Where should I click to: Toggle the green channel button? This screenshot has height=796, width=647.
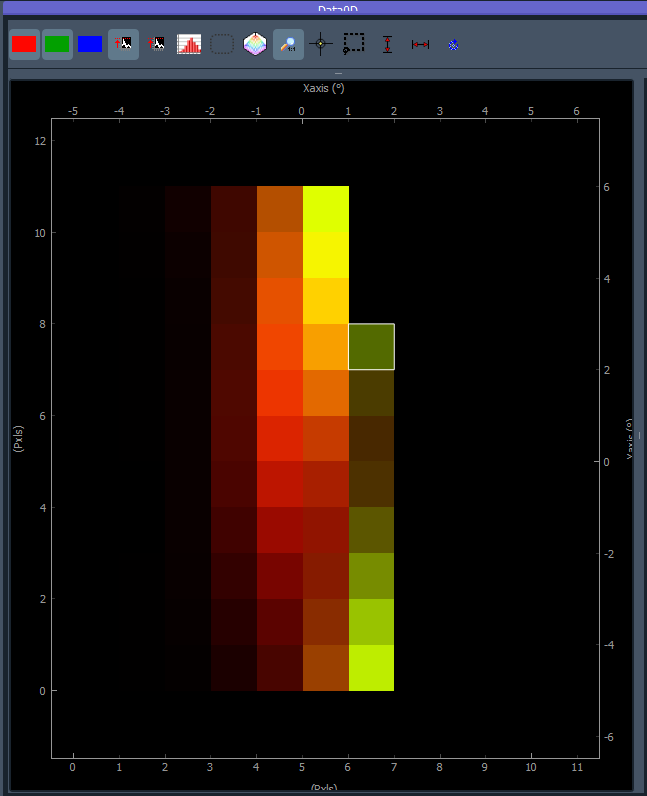pos(57,45)
